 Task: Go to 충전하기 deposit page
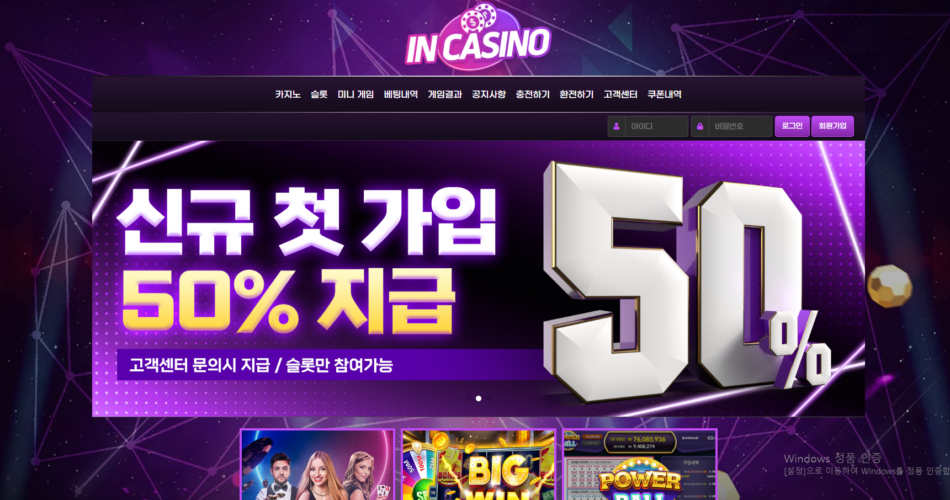click(533, 95)
